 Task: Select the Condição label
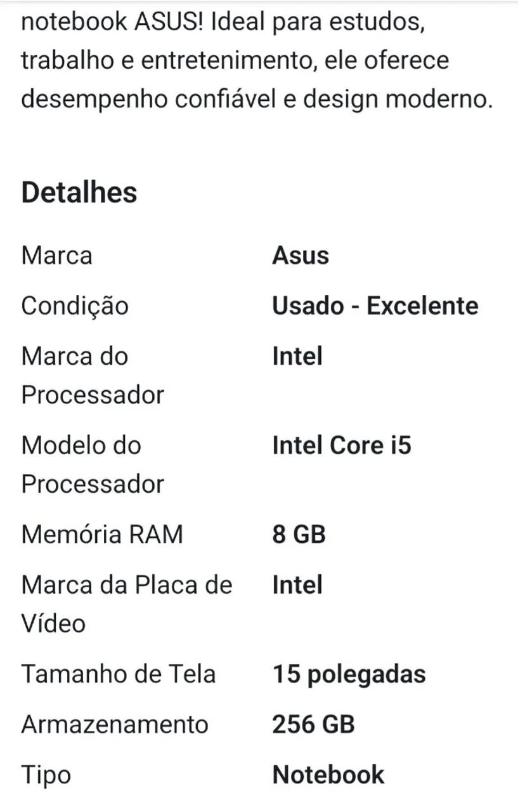point(75,307)
